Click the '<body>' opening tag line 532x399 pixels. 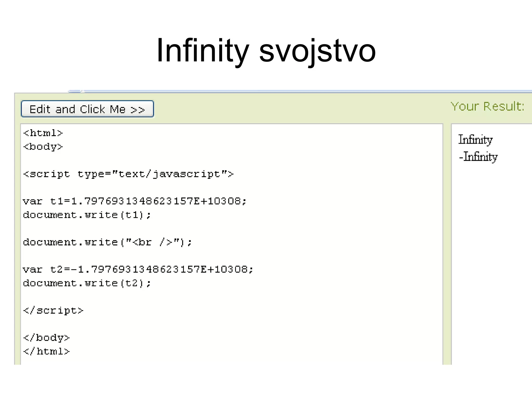pyautogui.click(x=43, y=147)
